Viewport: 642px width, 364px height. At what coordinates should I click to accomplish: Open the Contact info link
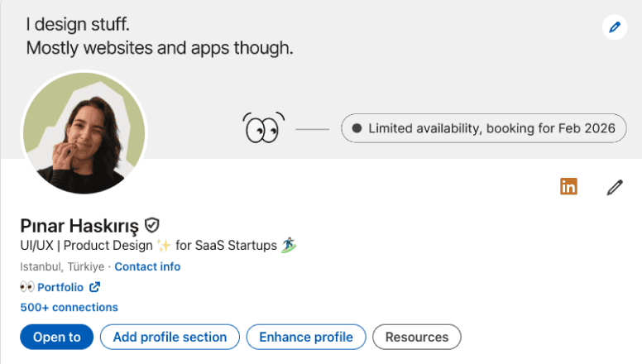click(x=147, y=266)
